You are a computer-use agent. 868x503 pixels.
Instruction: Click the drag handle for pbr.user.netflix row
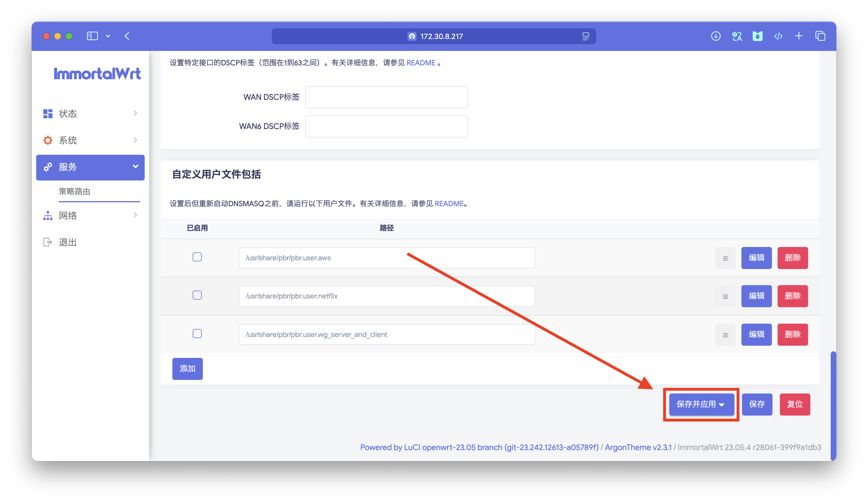(725, 296)
